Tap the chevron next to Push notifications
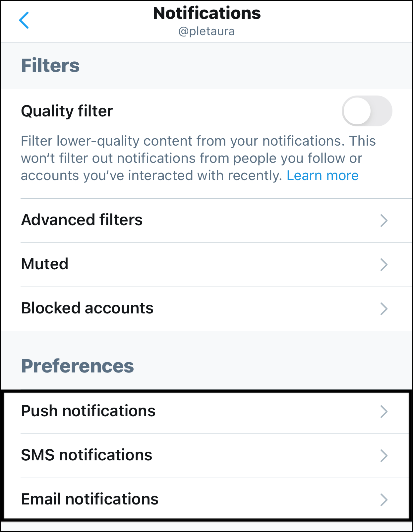The height and width of the screenshot is (532, 413). [383, 412]
